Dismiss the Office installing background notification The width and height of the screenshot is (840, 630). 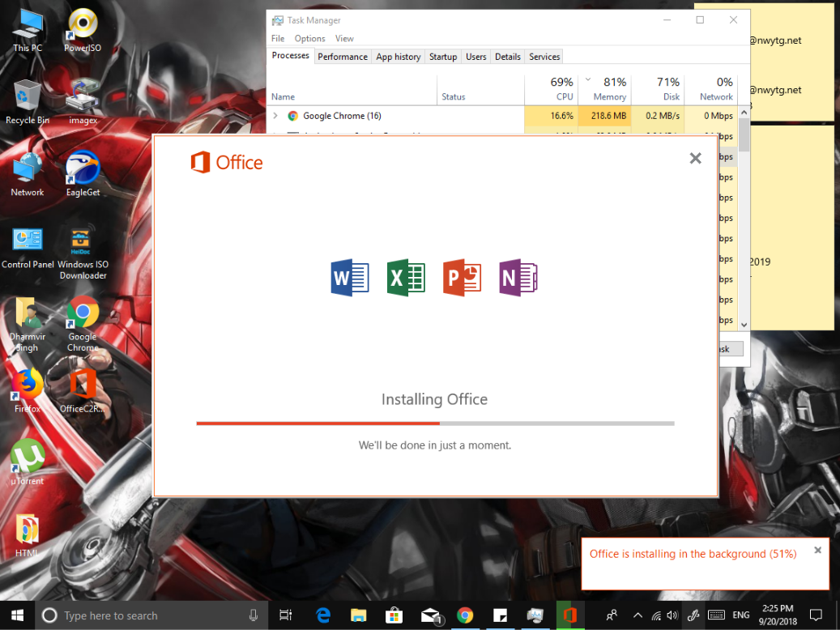pyautogui.click(x=817, y=550)
